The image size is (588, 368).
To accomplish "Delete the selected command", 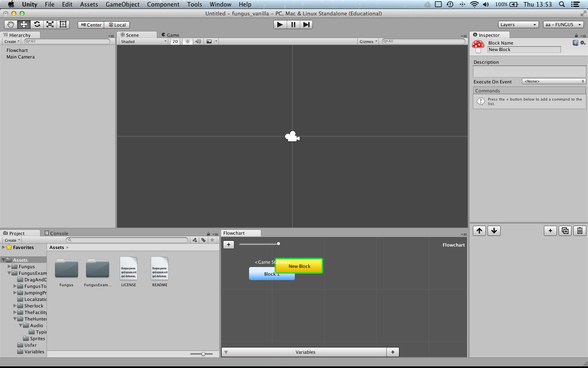I will (580, 231).
